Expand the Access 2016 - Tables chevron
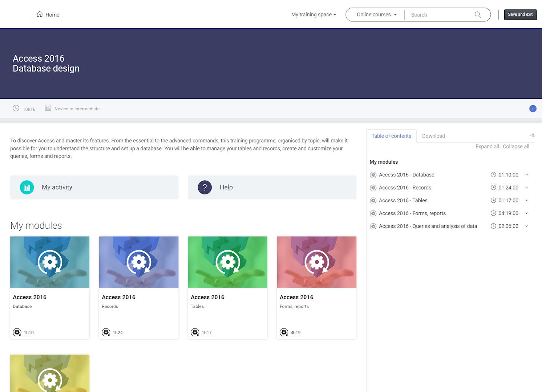The height and width of the screenshot is (392, 542). [526, 200]
